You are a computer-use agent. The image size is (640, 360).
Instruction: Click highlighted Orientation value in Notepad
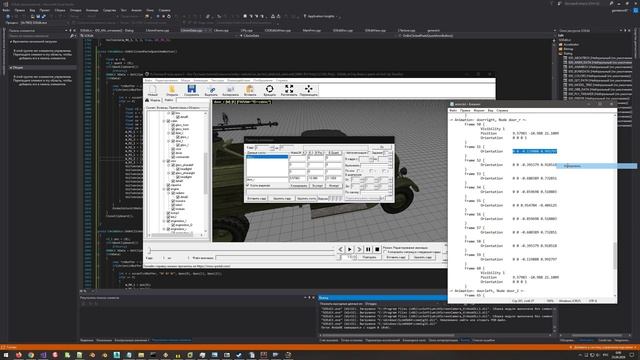click(x=535, y=151)
